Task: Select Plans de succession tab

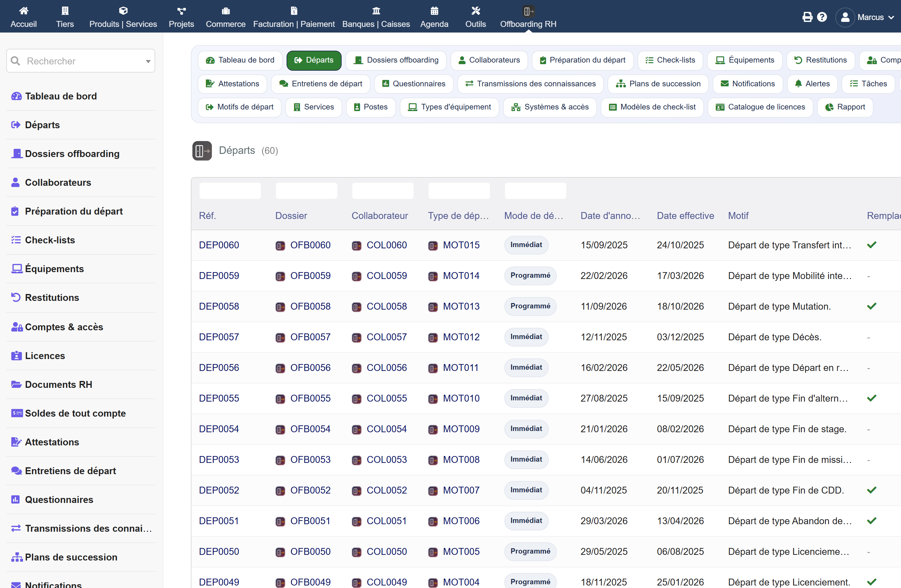Action: tap(658, 84)
